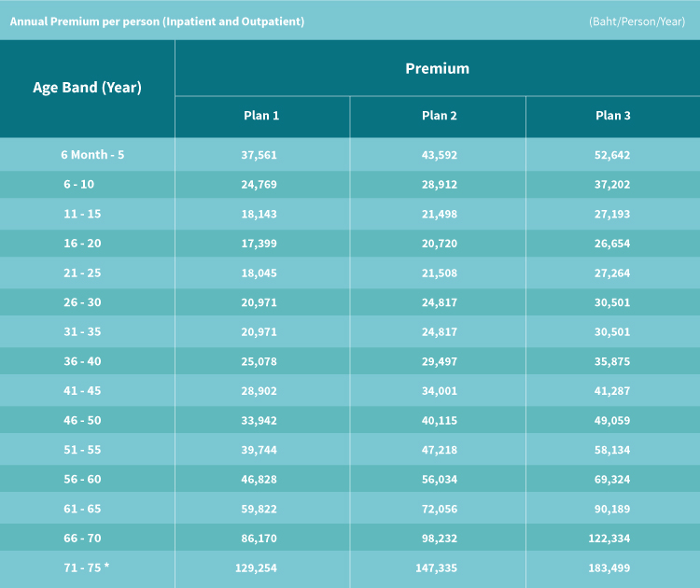Select Plan 1 premium 59,822
Viewport: 700px width, 588px height.
coord(259,509)
